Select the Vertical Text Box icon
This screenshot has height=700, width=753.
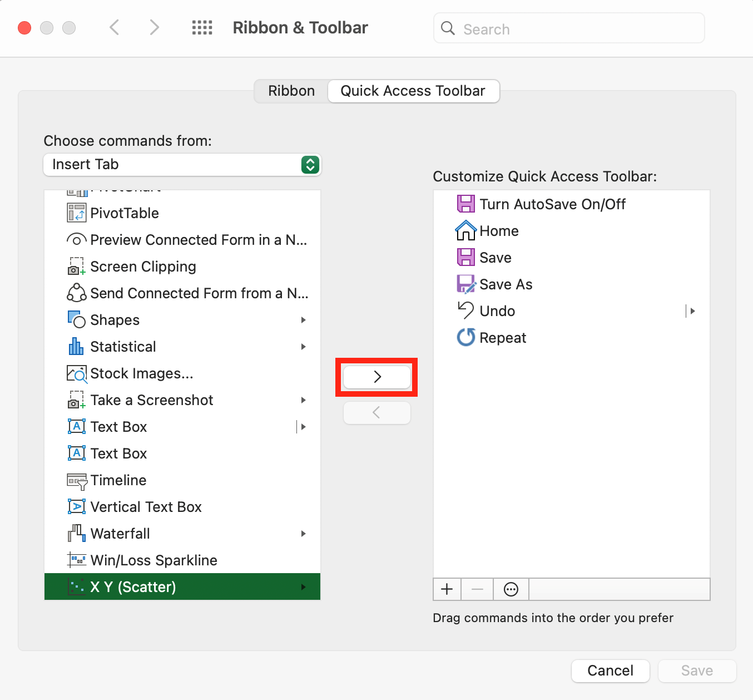point(77,507)
